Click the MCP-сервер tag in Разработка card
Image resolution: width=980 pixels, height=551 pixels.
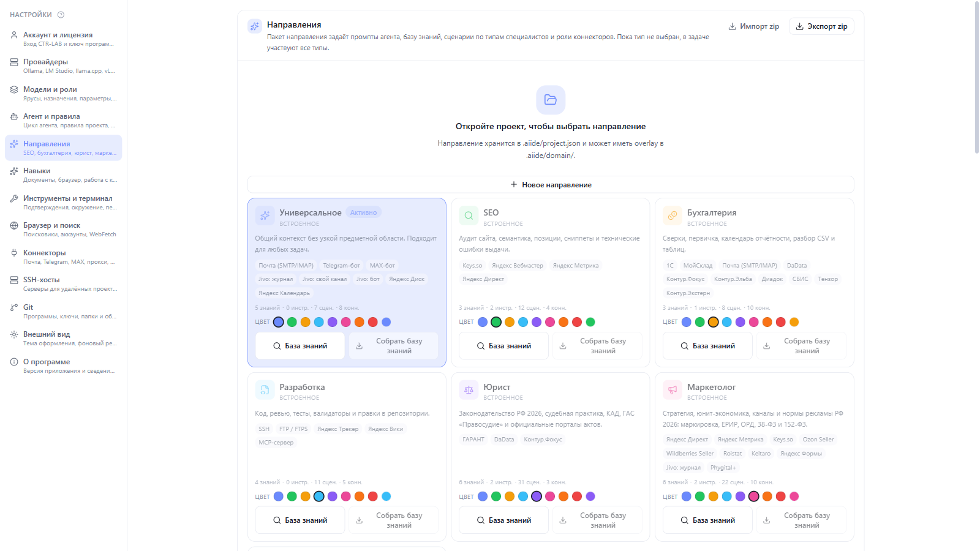pyautogui.click(x=276, y=443)
